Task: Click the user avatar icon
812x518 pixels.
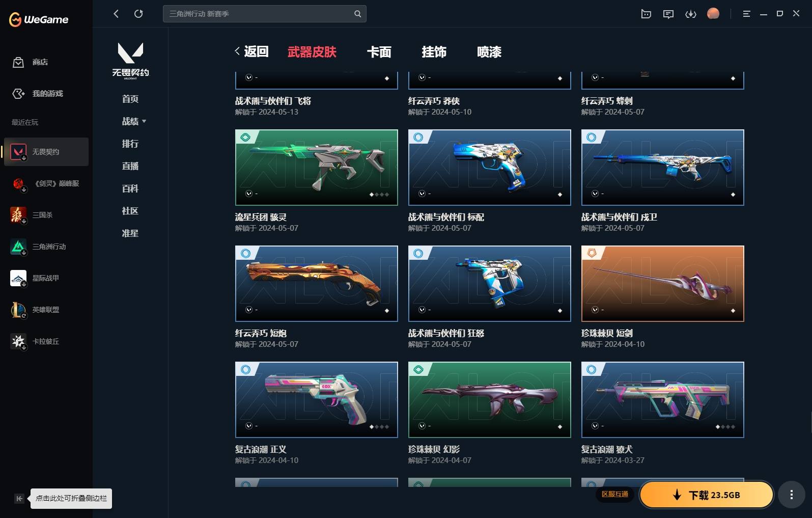Action: [713, 14]
